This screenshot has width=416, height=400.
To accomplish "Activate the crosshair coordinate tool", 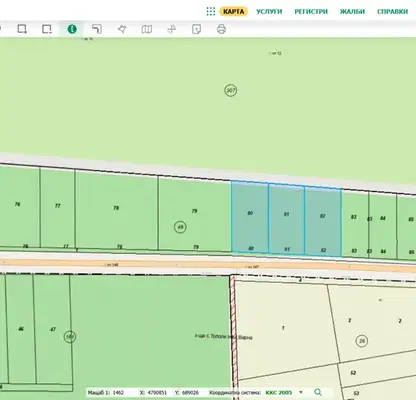I will [171, 29].
